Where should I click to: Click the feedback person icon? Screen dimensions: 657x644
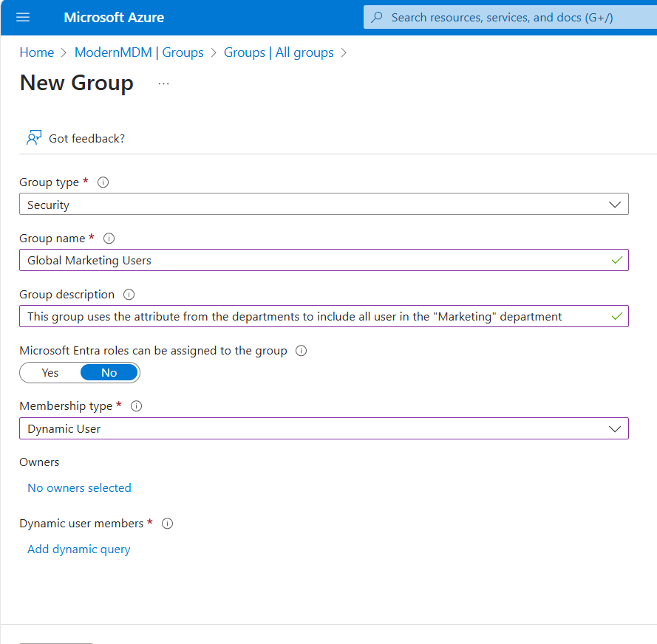pyautogui.click(x=33, y=138)
